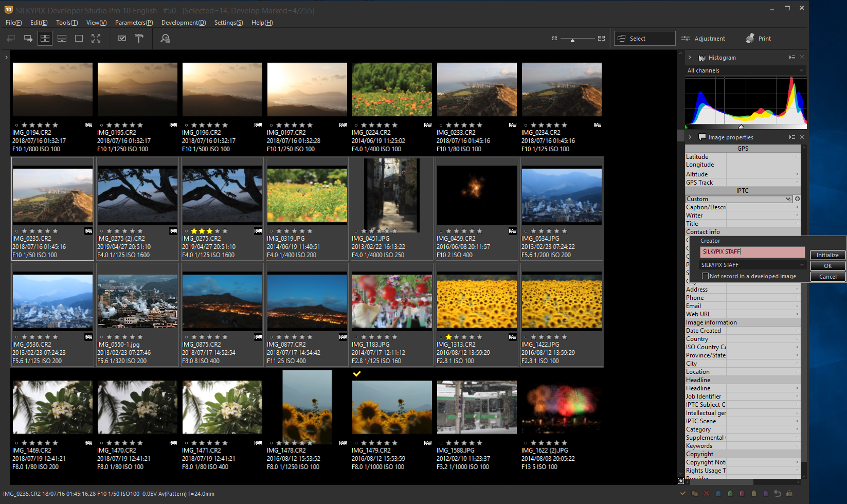Open the Custom IPTC template dropdown
The height and width of the screenshot is (504, 847).
pos(738,199)
